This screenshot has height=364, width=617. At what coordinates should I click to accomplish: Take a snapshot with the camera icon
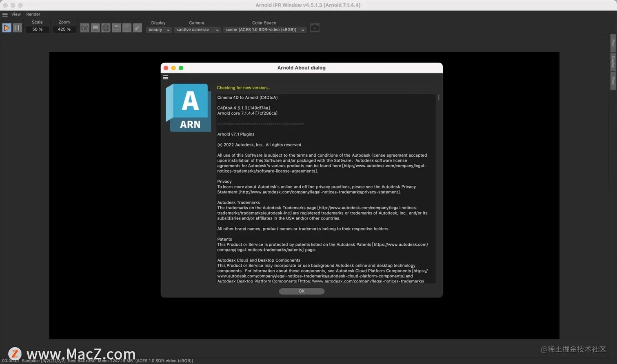tap(315, 28)
